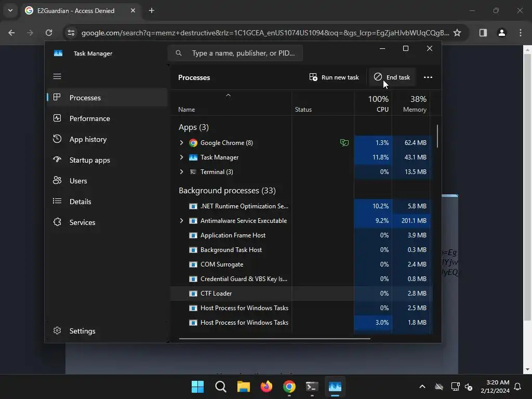Open a new Chrome tab
The image size is (532, 399).
coord(152,10)
